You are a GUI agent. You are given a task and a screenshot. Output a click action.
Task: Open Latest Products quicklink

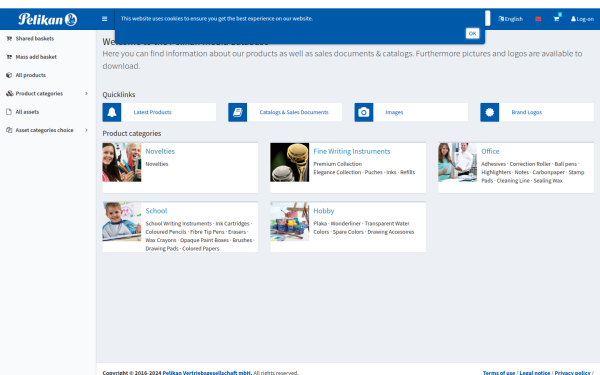pyautogui.click(x=152, y=112)
